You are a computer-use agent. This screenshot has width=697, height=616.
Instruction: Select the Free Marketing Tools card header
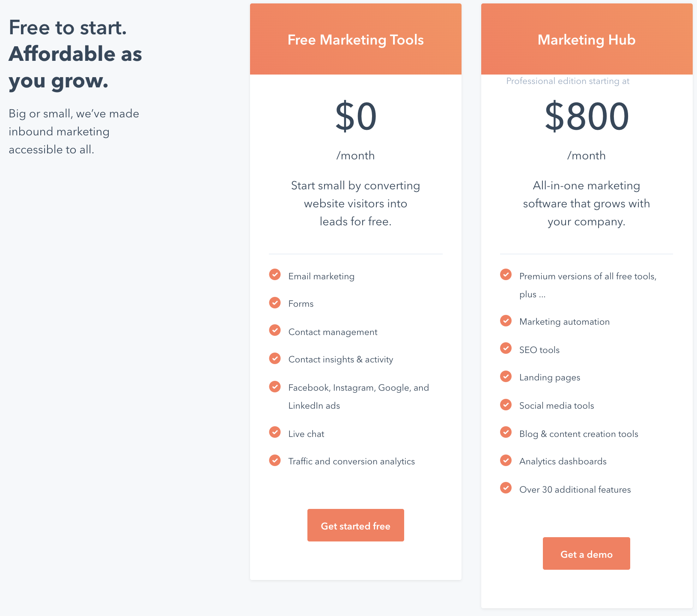click(356, 39)
